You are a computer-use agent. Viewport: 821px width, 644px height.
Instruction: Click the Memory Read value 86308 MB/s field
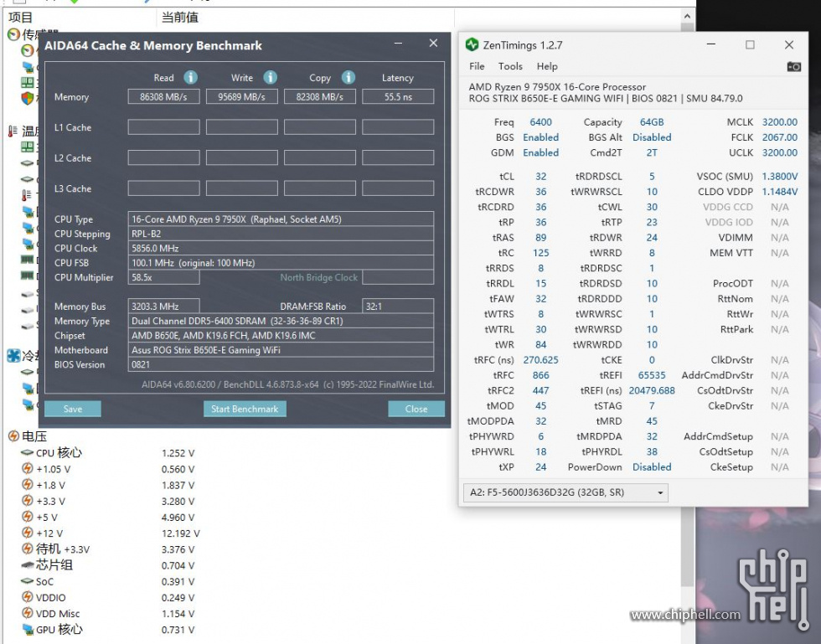pos(163,97)
